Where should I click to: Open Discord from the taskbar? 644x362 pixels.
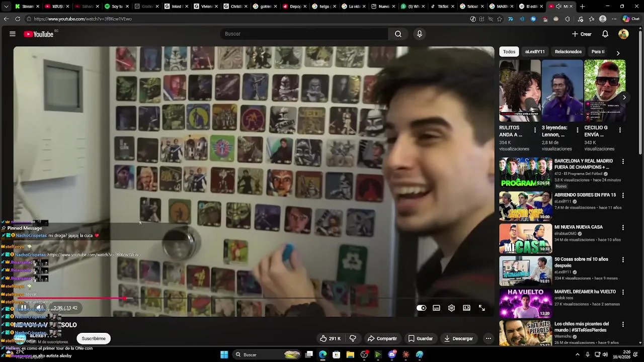click(x=392, y=354)
